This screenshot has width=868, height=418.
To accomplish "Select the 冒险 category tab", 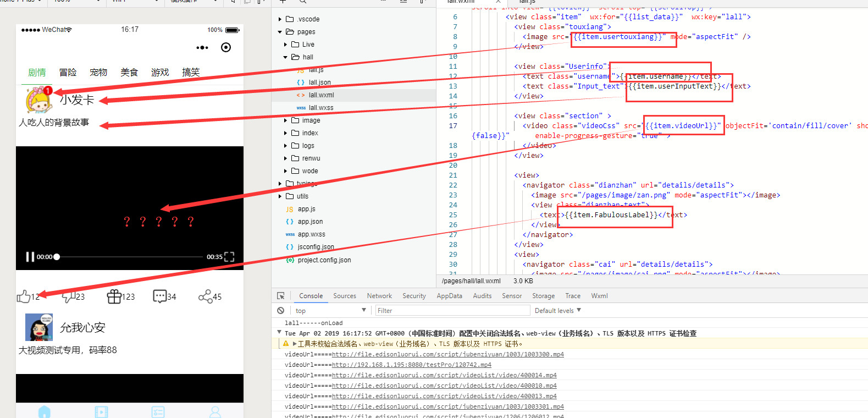I will (x=68, y=73).
